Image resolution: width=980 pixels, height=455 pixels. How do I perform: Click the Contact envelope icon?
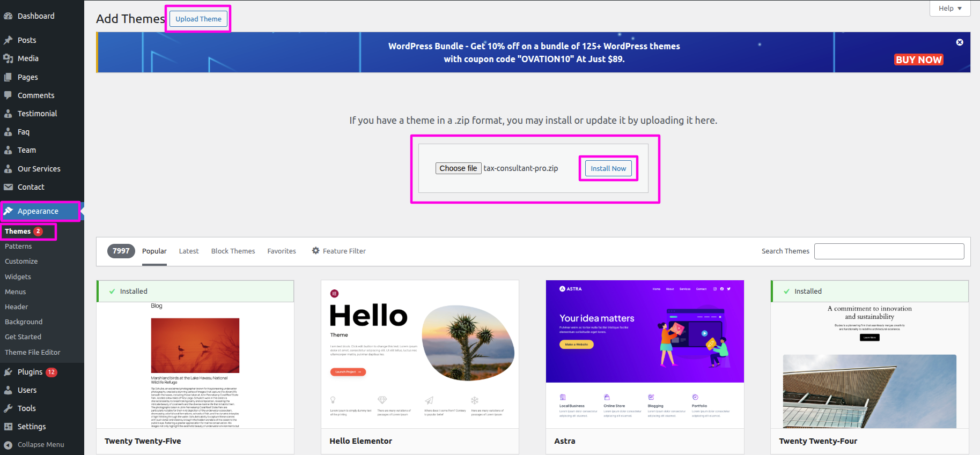point(8,187)
